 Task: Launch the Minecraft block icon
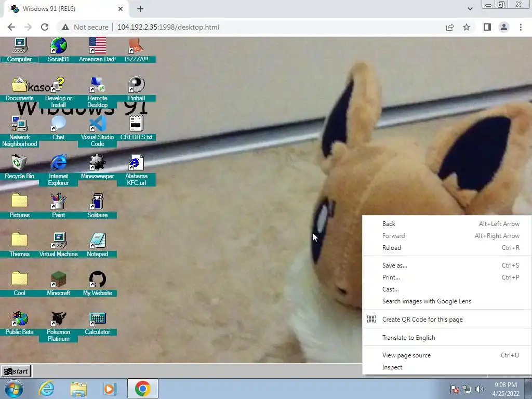coord(58,280)
